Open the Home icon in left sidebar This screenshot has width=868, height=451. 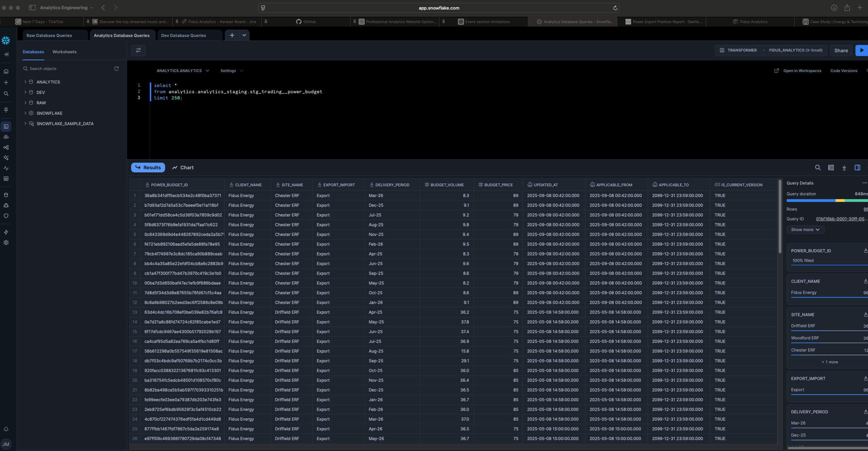[6, 71]
